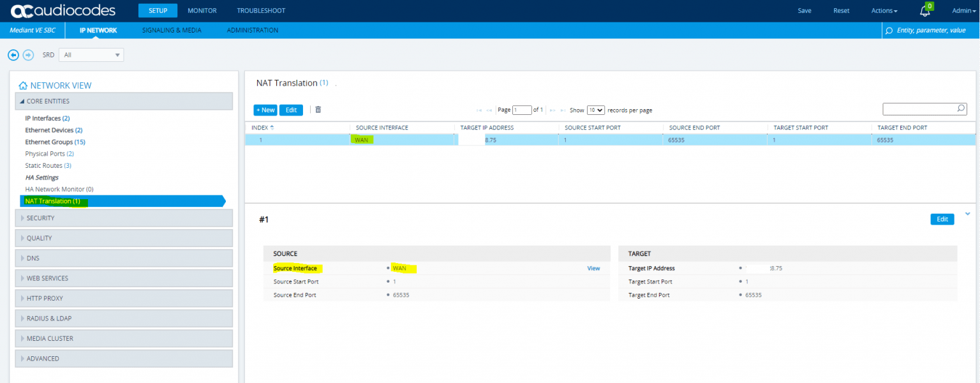980x383 pixels.
Task: Click the search magnifier in table filter
Action: [961, 109]
